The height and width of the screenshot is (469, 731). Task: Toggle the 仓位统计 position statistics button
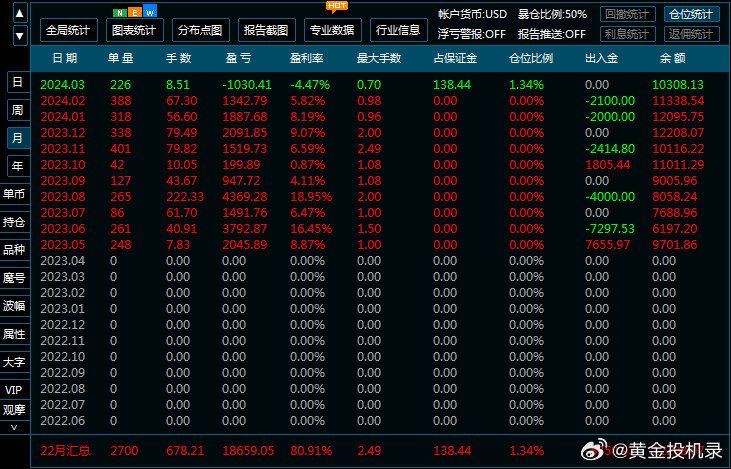691,15
